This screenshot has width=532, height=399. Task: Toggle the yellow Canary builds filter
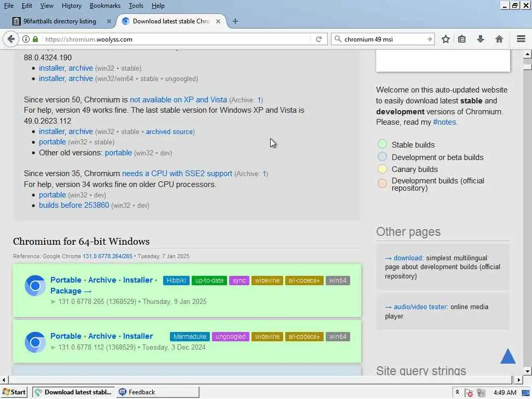pos(382,169)
